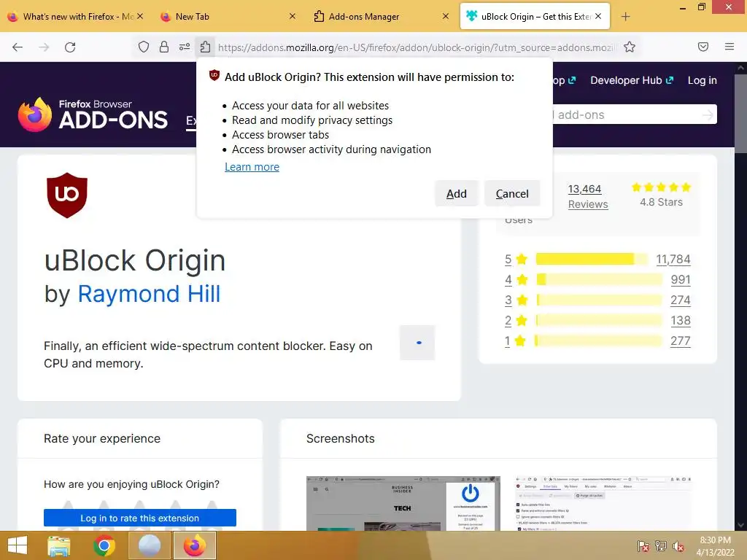747x560 pixels.
Task: Click Add to install uBlock Origin
Action: pyautogui.click(x=456, y=194)
